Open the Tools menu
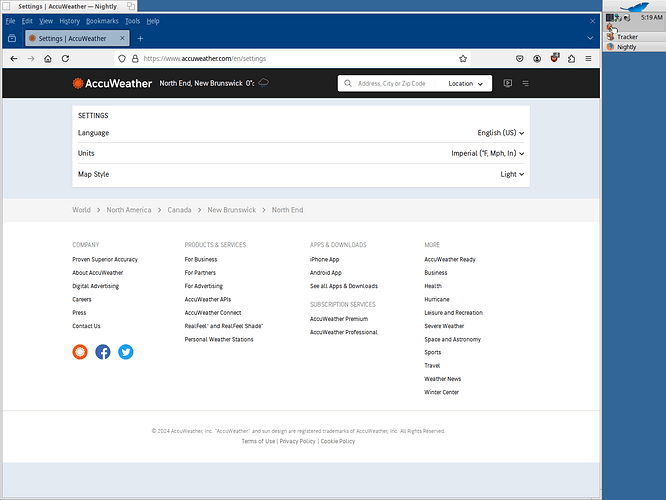The image size is (666, 500). pos(133,21)
